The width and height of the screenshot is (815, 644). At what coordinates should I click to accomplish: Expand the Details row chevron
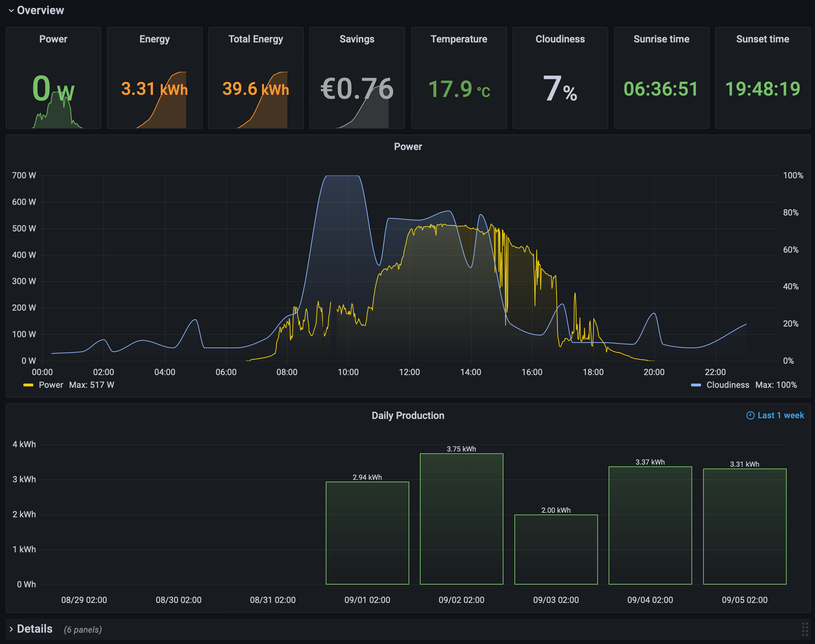[x=11, y=629]
